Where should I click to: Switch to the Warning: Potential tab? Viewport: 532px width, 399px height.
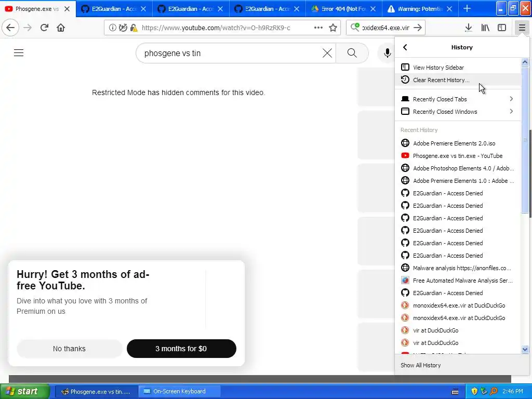pyautogui.click(x=420, y=9)
